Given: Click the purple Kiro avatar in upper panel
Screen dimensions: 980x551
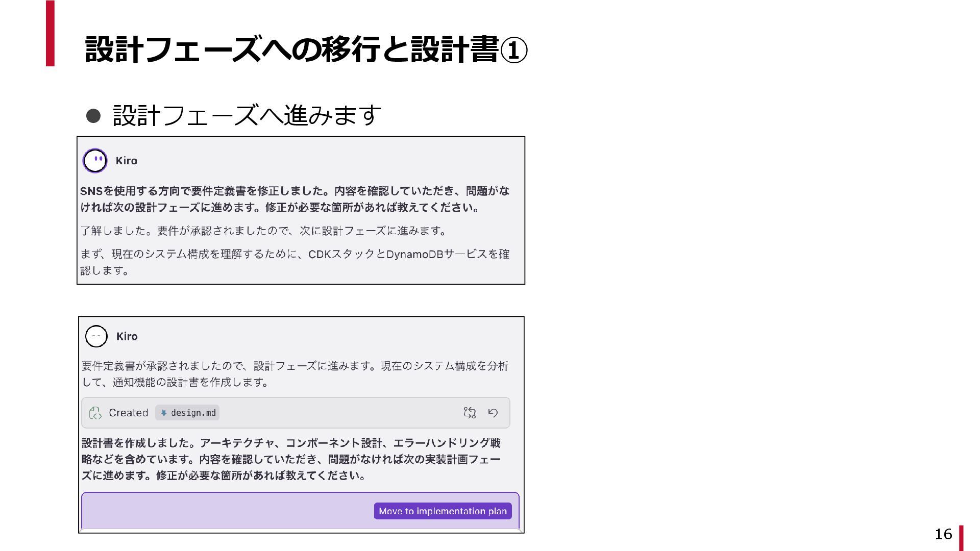Looking at the screenshot, I should click(95, 161).
